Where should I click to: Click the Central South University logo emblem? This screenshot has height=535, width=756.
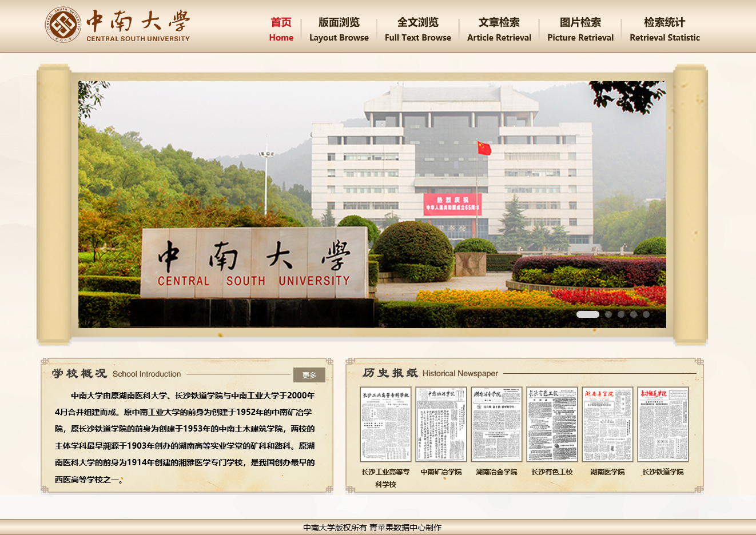pos(63,25)
